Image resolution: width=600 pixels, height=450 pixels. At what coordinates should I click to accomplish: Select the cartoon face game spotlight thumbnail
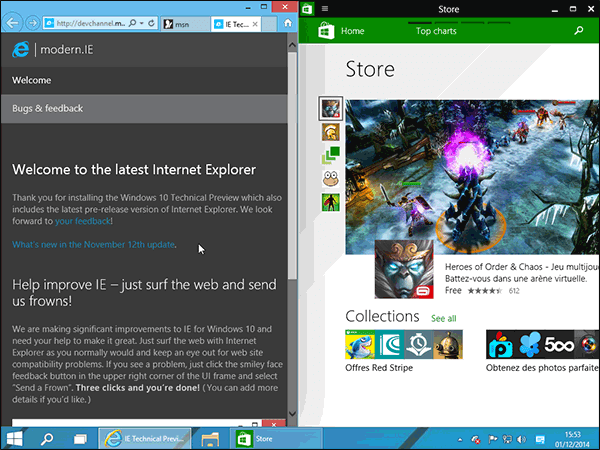[x=331, y=178]
